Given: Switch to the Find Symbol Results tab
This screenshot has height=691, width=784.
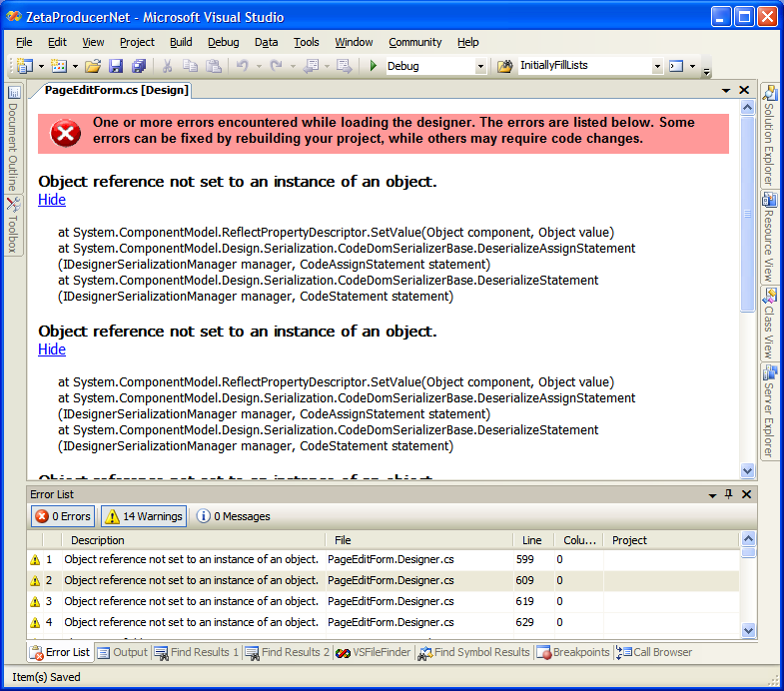Looking at the screenshot, I should [474, 652].
